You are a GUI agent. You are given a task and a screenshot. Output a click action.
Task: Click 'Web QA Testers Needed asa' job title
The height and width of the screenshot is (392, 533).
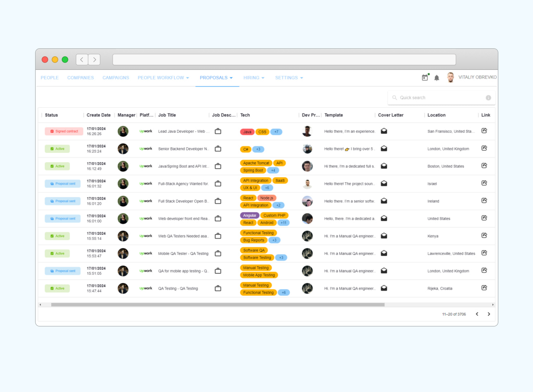[184, 236]
